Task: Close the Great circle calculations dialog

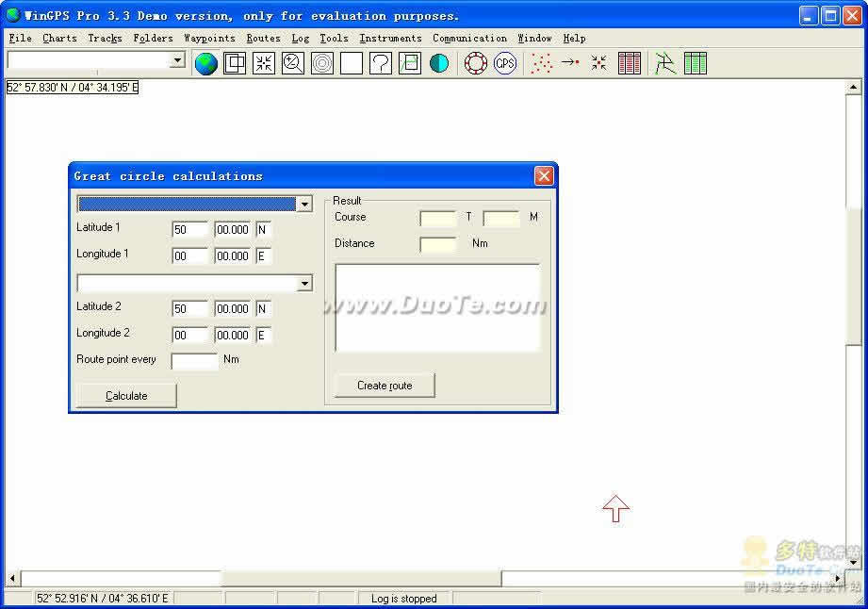Action: click(544, 176)
